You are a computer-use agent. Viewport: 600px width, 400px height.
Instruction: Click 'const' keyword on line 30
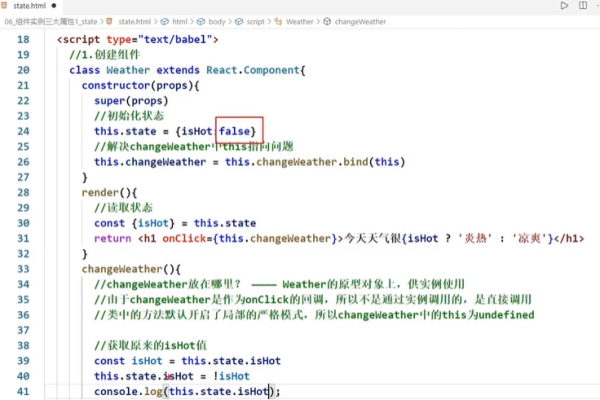pos(109,223)
